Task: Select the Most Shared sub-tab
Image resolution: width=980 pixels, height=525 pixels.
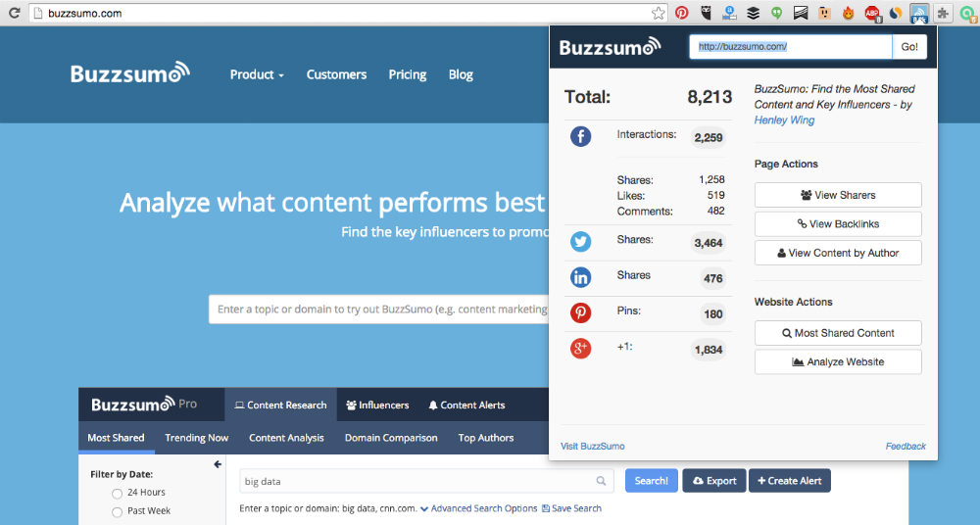Action: [116, 438]
